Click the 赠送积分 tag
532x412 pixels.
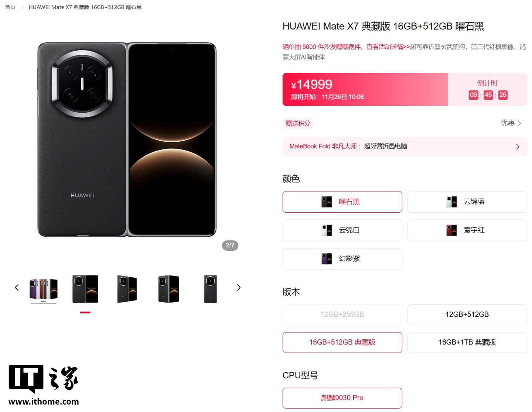(298, 123)
